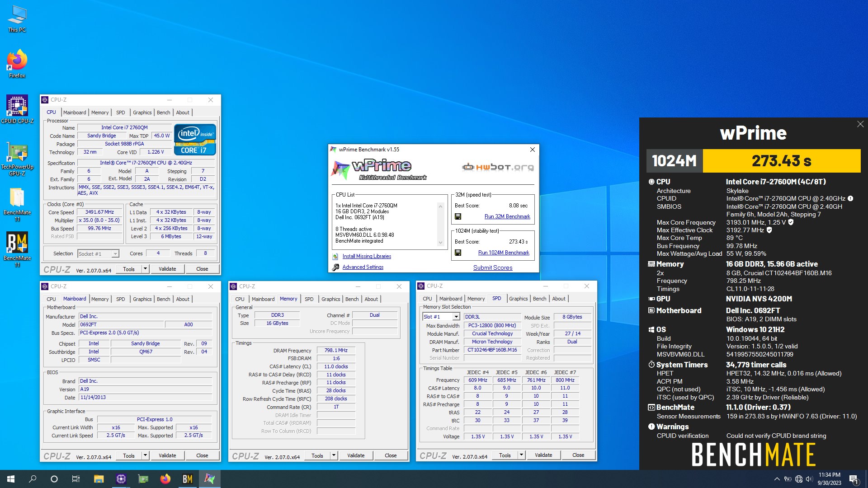Image resolution: width=868 pixels, height=488 pixels.
Task: Click Tools button in Mainboard CPU-Z window
Action: (x=129, y=455)
